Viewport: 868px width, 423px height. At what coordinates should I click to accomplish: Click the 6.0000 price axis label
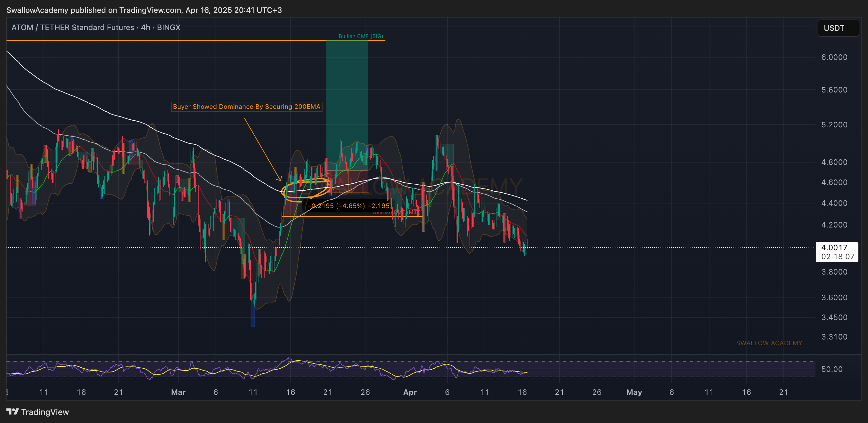834,57
